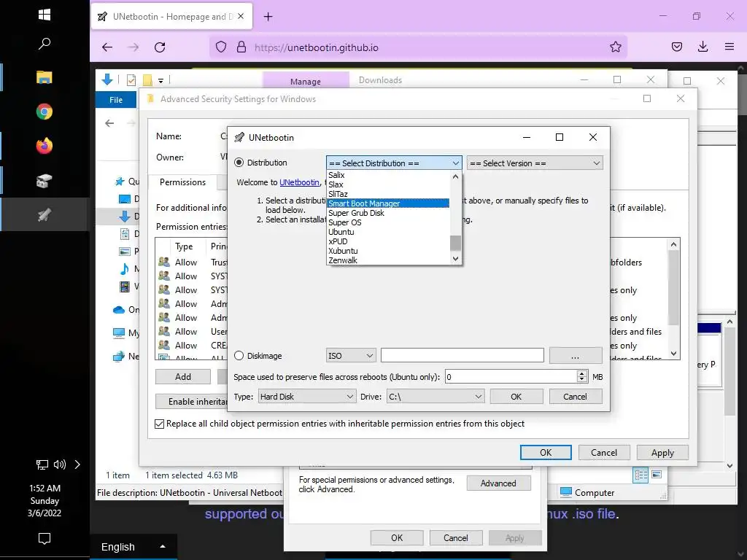Click the Explorer quick access properties icon
Image resolution: width=747 pixels, height=560 pixels.
tap(131, 80)
